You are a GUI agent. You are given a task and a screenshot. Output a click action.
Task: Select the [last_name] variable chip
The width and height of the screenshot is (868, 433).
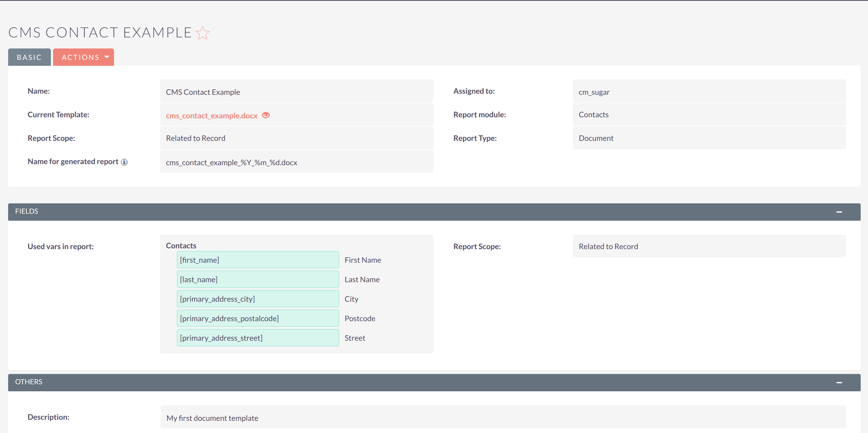(x=258, y=279)
